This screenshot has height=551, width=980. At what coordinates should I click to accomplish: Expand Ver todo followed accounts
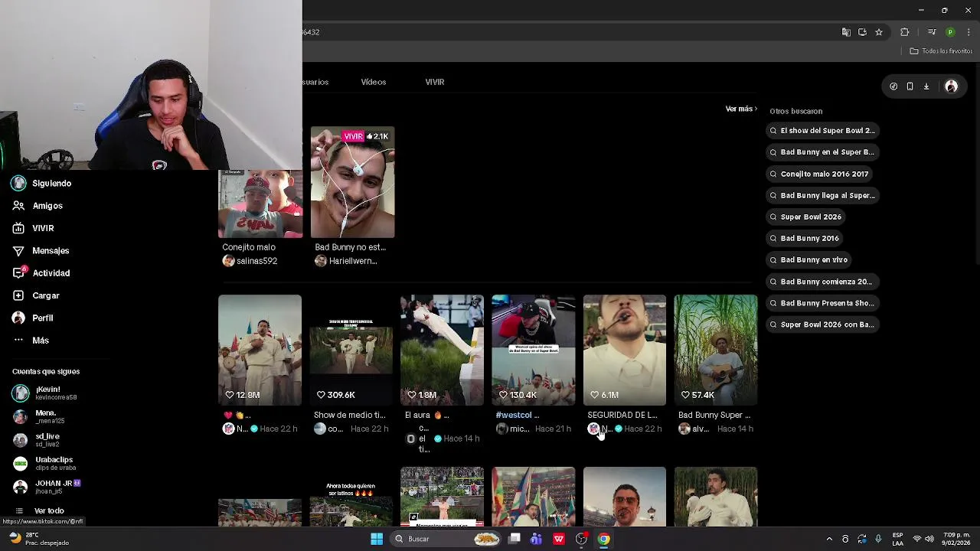point(40,510)
